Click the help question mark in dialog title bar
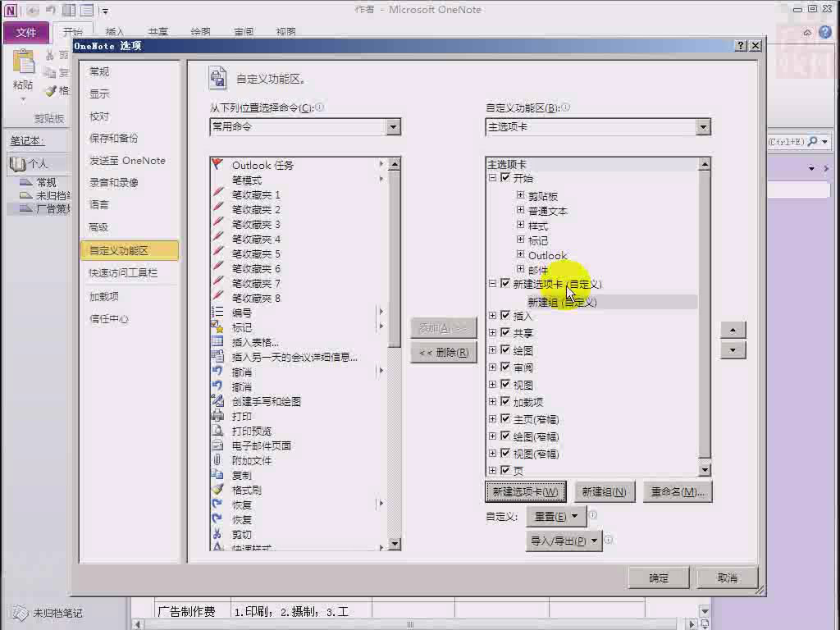The height and width of the screenshot is (630, 840). point(741,46)
